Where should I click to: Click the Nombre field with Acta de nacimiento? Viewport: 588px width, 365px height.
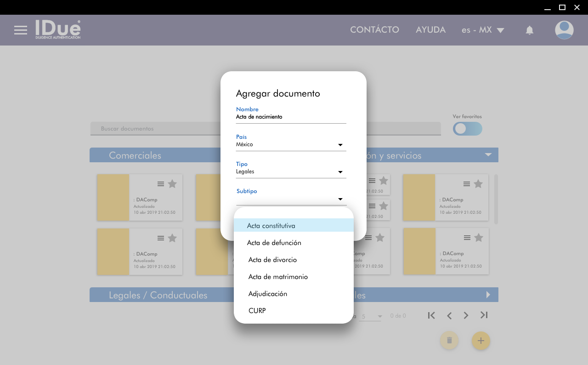point(291,117)
